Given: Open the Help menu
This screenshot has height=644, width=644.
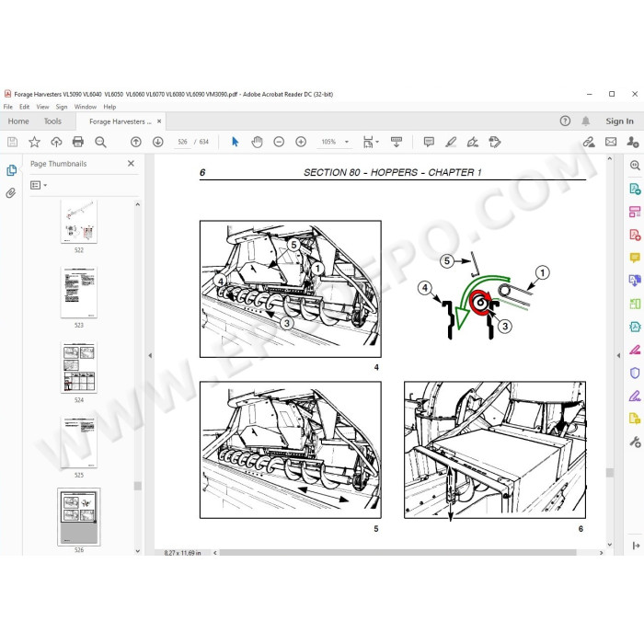Looking at the screenshot, I should coord(109,107).
